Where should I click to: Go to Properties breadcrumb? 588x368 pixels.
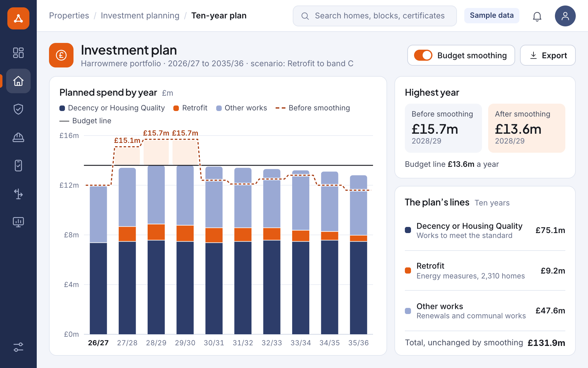point(69,16)
